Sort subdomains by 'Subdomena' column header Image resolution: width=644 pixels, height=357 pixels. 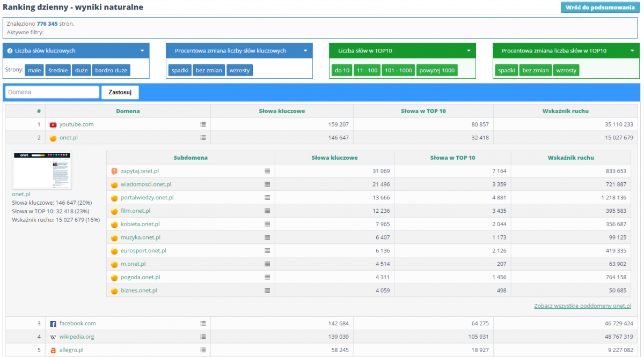(191, 158)
